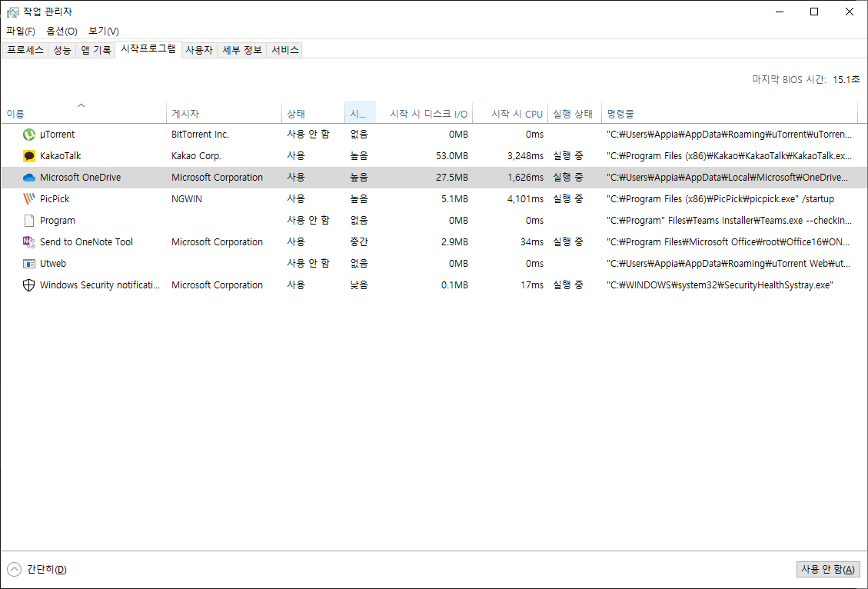
Task: Click the Utweb window icon
Action: tap(28, 264)
